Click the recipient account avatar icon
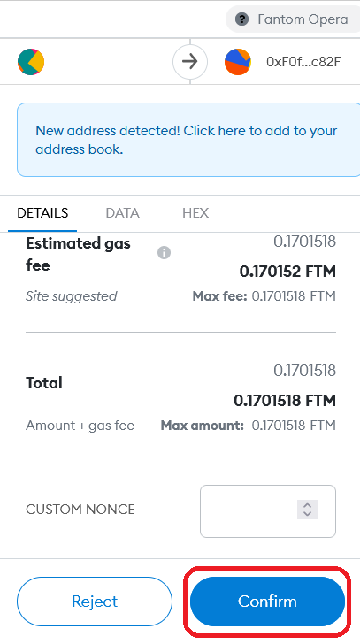The height and width of the screenshot is (644, 360). pyautogui.click(x=238, y=62)
